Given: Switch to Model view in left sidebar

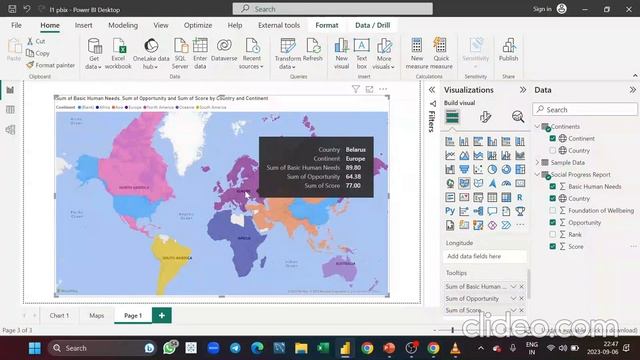Looking at the screenshot, I should click(10, 130).
